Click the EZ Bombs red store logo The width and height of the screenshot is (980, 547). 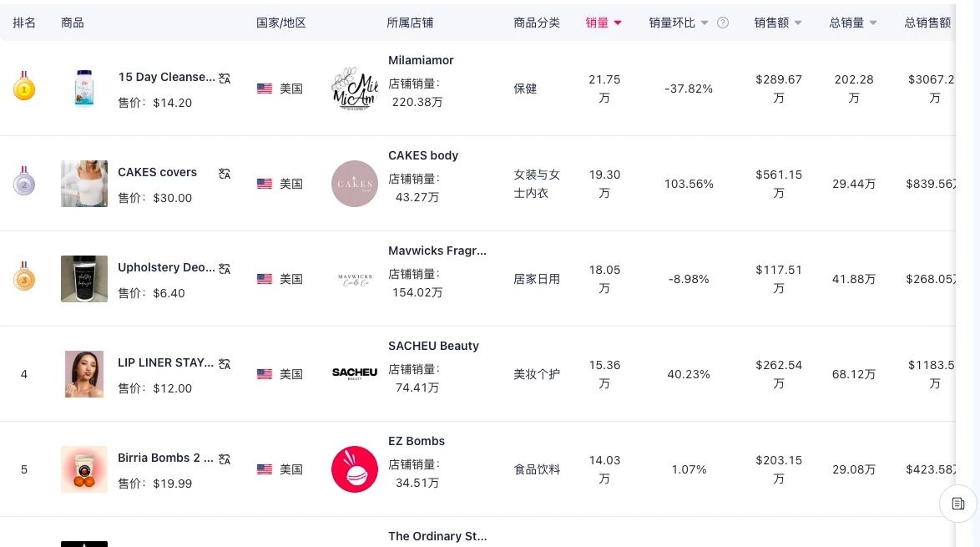(x=355, y=469)
